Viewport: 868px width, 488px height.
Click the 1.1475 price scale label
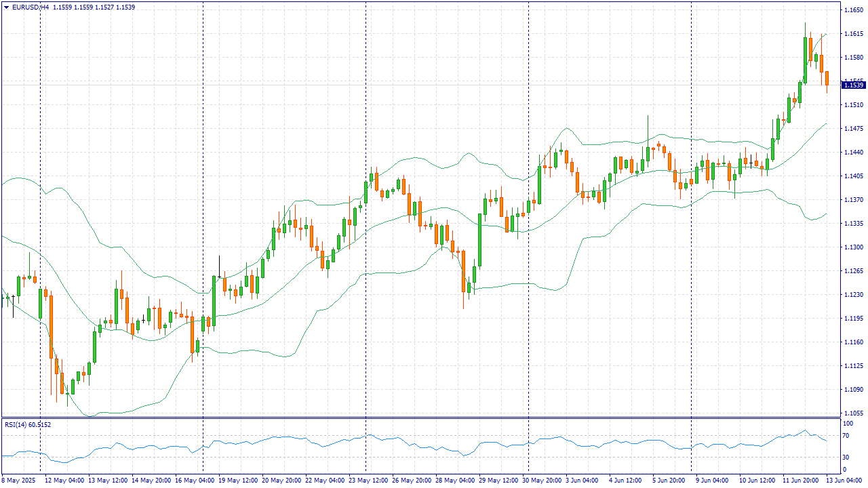853,129
